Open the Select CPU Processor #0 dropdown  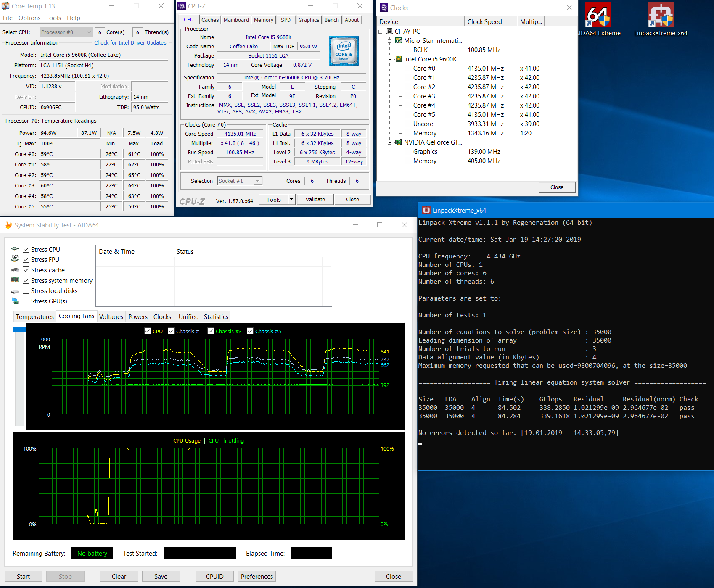tap(66, 32)
